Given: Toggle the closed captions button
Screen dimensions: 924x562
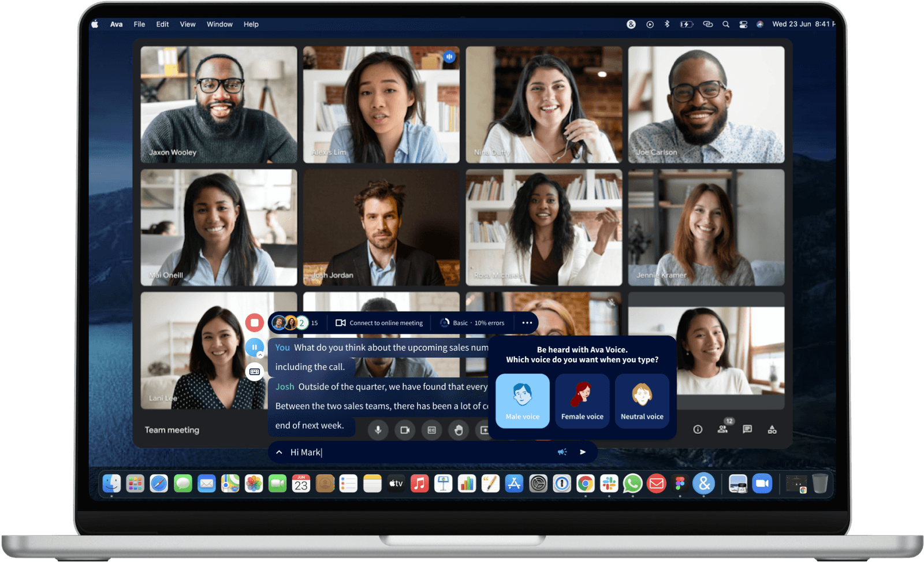Looking at the screenshot, I should [x=431, y=430].
